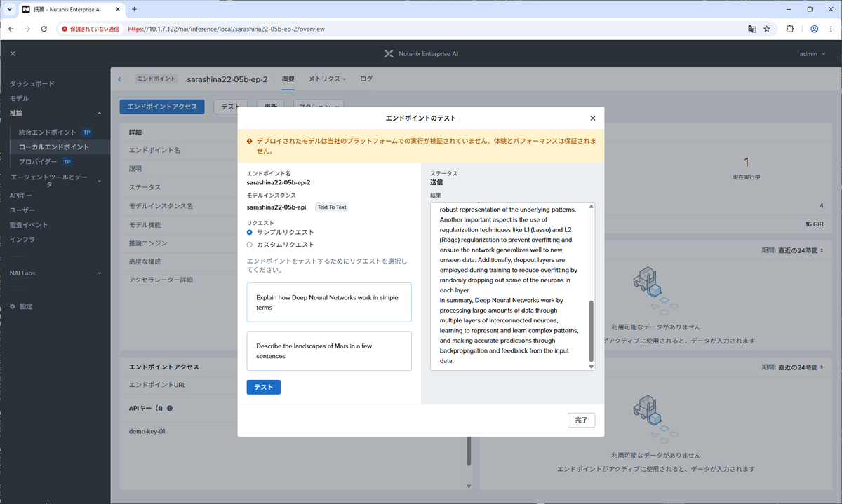Select the landscapes of Mars sample request
Image resolution: width=842 pixels, height=504 pixels.
tap(329, 351)
